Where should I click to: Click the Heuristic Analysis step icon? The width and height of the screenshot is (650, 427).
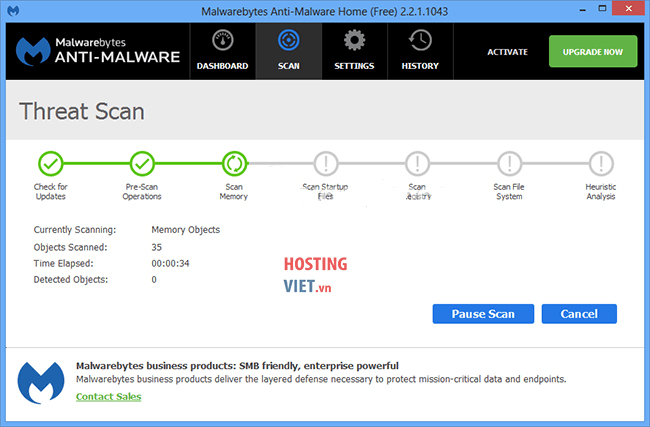(x=600, y=163)
